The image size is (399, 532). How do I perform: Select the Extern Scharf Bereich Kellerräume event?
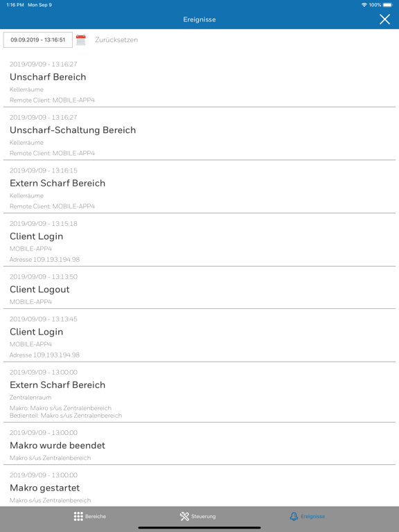pos(199,187)
